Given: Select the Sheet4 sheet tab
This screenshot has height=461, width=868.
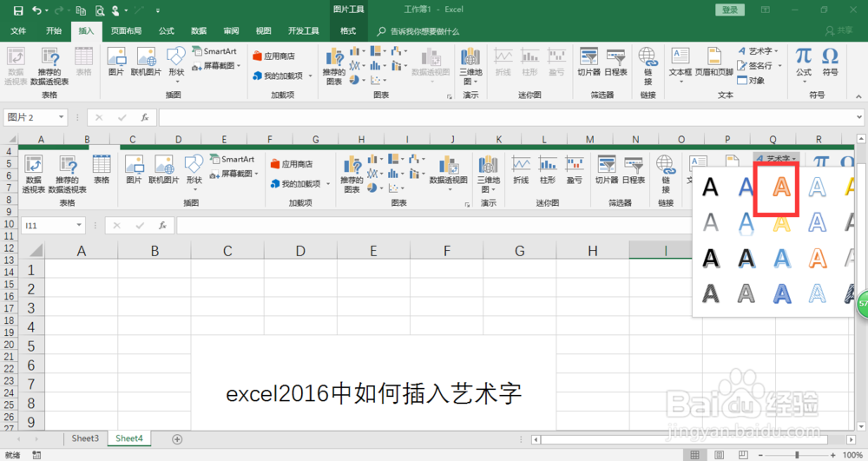Looking at the screenshot, I should pyautogui.click(x=129, y=438).
